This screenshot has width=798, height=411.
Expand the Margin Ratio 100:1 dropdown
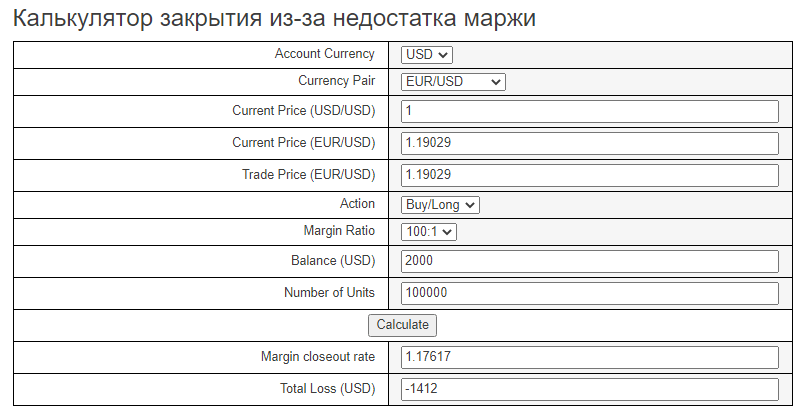(429, 232)
